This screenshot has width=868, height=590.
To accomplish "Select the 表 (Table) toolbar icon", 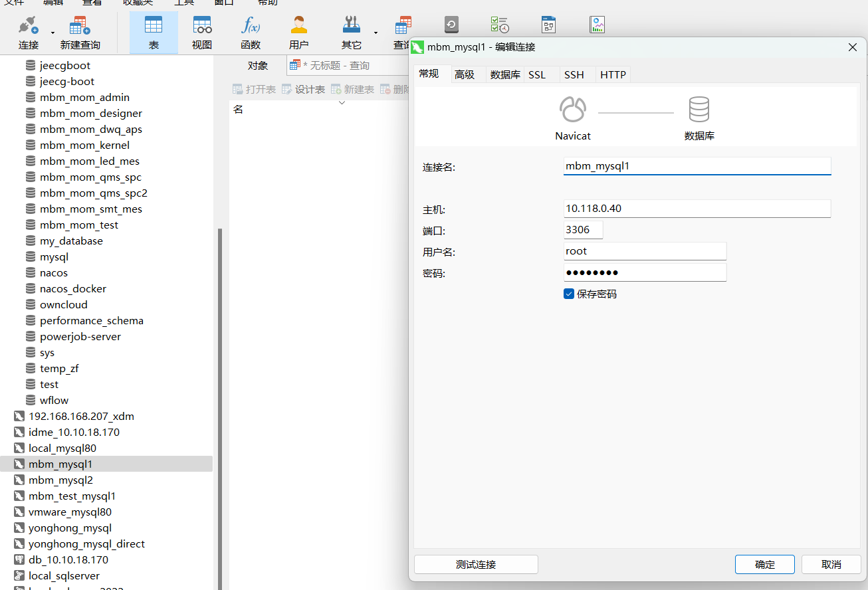I will pyautogui.click(x=154, y=33).
